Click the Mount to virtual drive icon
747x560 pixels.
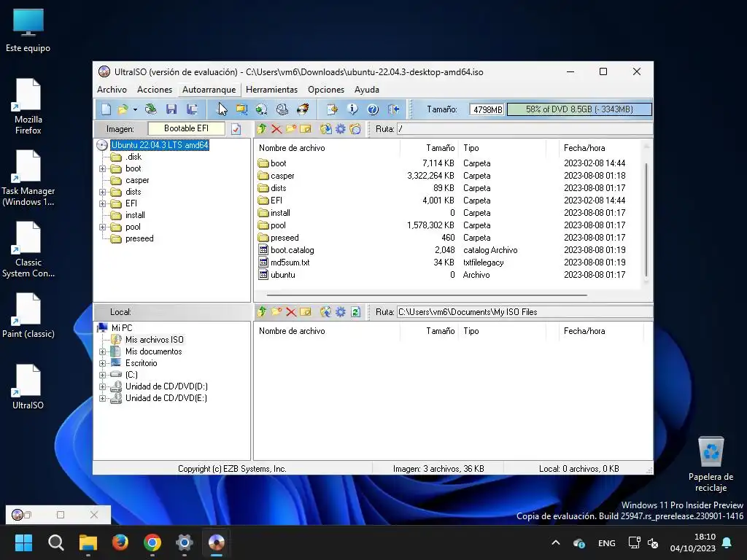click(282, 109)
